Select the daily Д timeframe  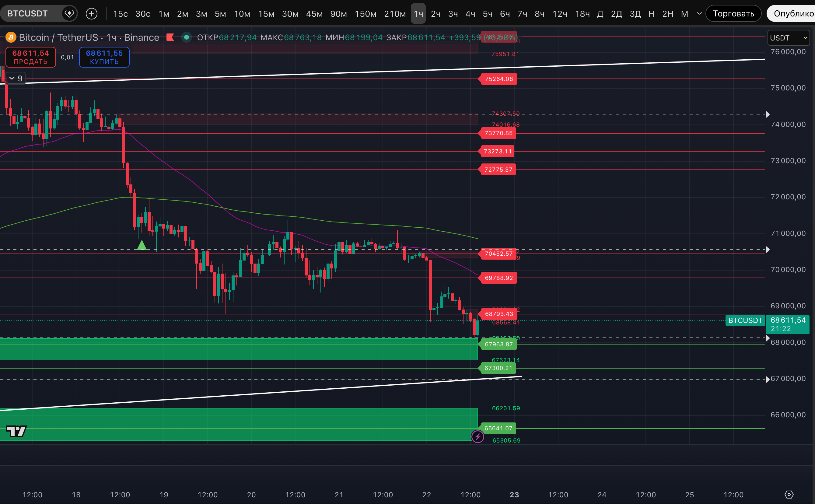pyautogui.click(x=600, y=14)
